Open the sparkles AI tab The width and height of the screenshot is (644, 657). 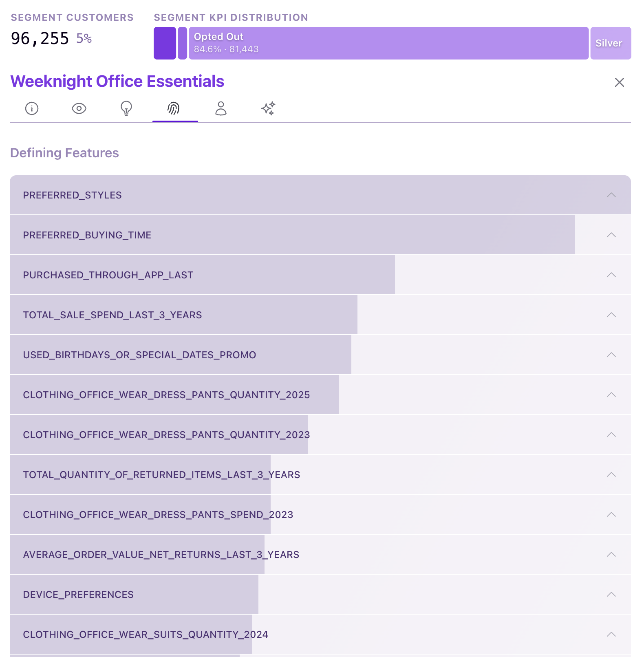(268, 108)
